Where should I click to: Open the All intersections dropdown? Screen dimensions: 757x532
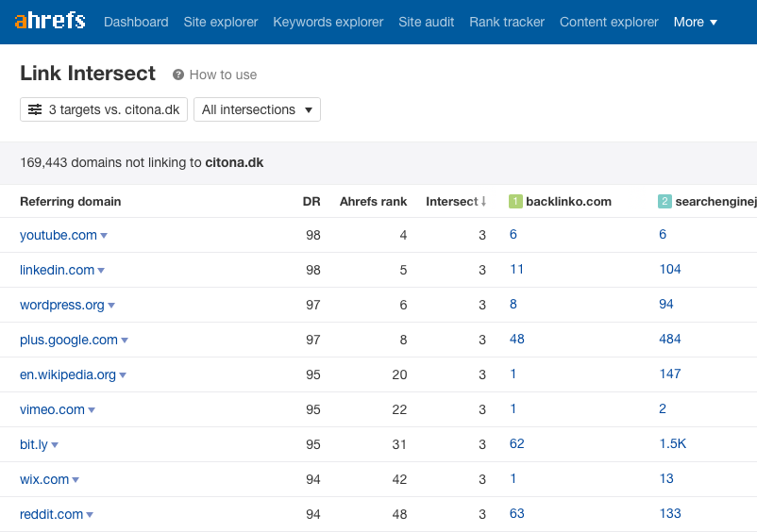click(x=257, y=109)
